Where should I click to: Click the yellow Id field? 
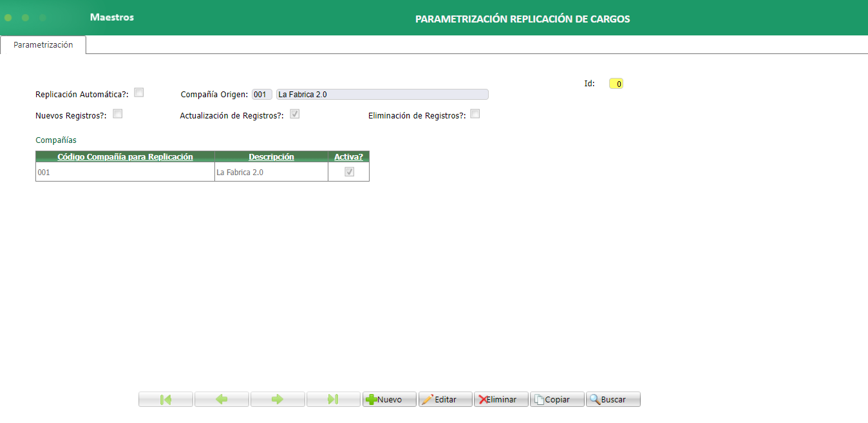click(x=616, y=83)
